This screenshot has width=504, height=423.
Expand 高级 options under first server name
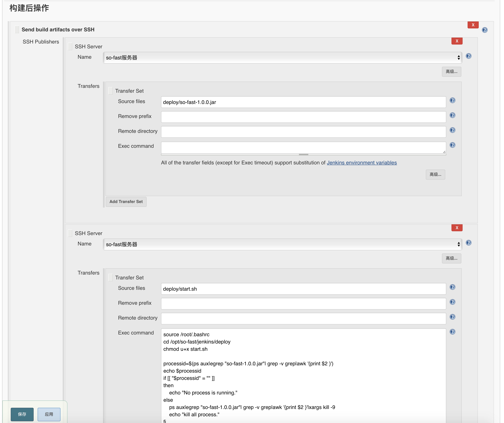tap(451, 72)
